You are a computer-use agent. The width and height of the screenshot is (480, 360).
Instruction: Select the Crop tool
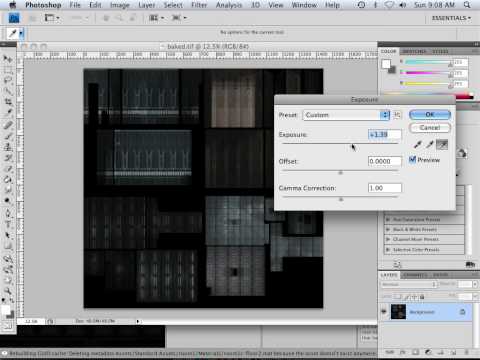tap(8, 101)
